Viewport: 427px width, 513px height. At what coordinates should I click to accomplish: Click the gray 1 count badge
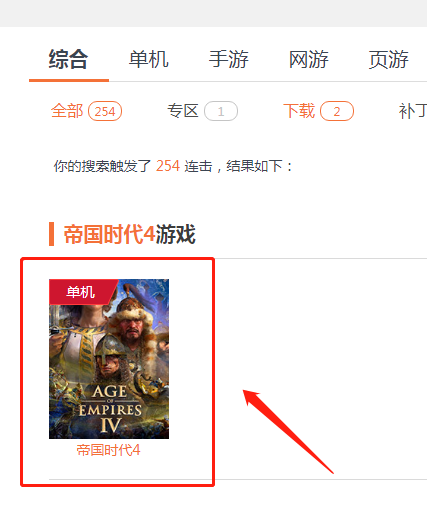pos(221,111)
